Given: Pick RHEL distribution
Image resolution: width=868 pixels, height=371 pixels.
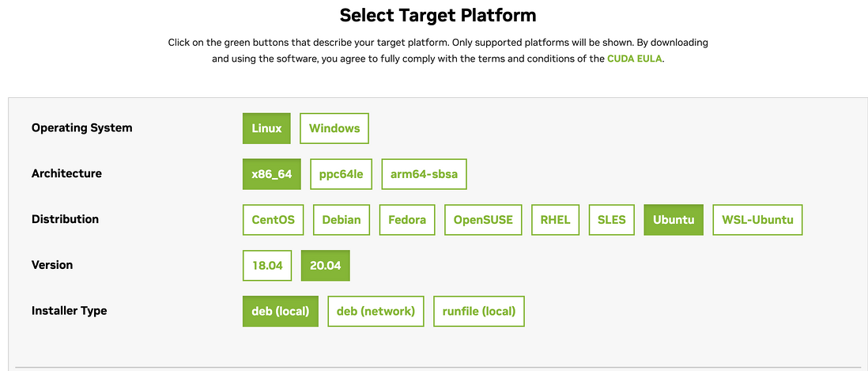Looking at the screenshot, I should pos(556,220).
